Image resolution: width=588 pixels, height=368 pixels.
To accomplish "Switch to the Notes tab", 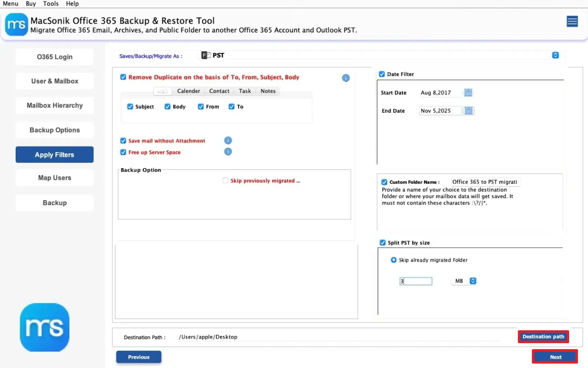I will (x=268, y=91).
